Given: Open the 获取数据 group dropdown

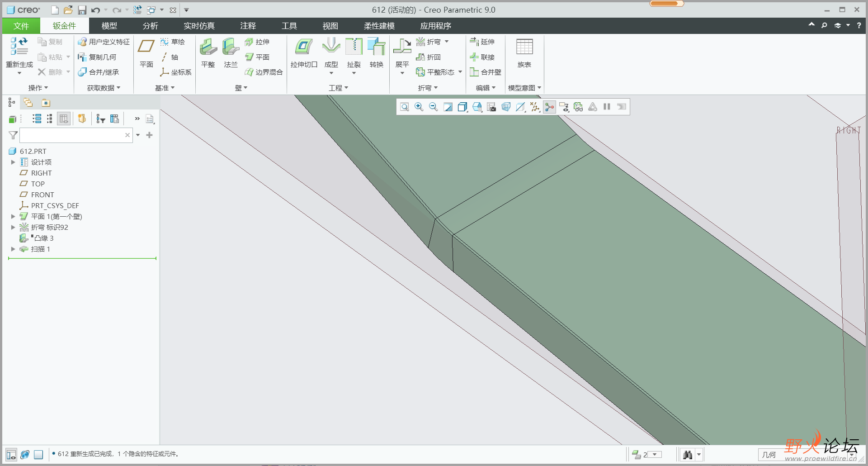Looking at the screenshot, I should click(x=104, y=88).
